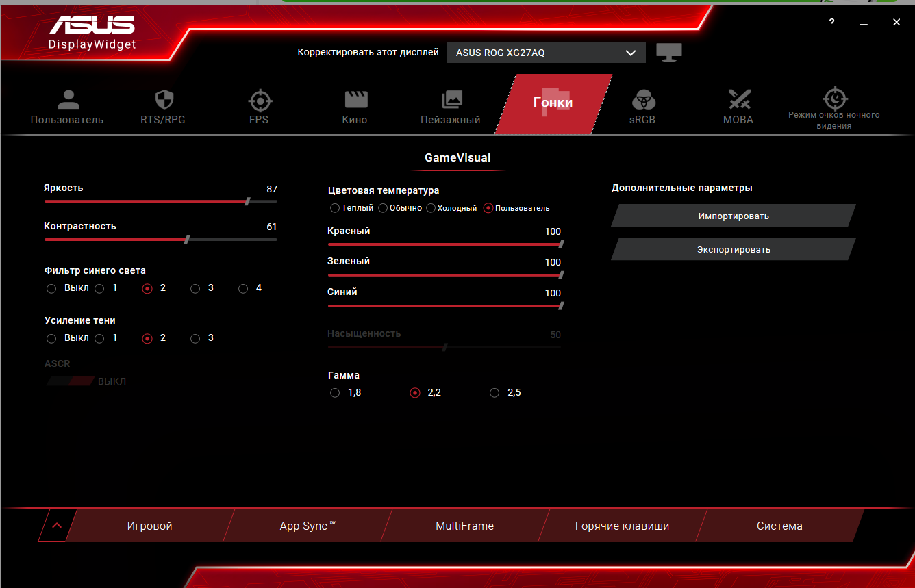The width and height of the screenshot is (915, 588).
Task: Choose Холодный color temperature
Action: pyautogui.click(x=431, y=208)
